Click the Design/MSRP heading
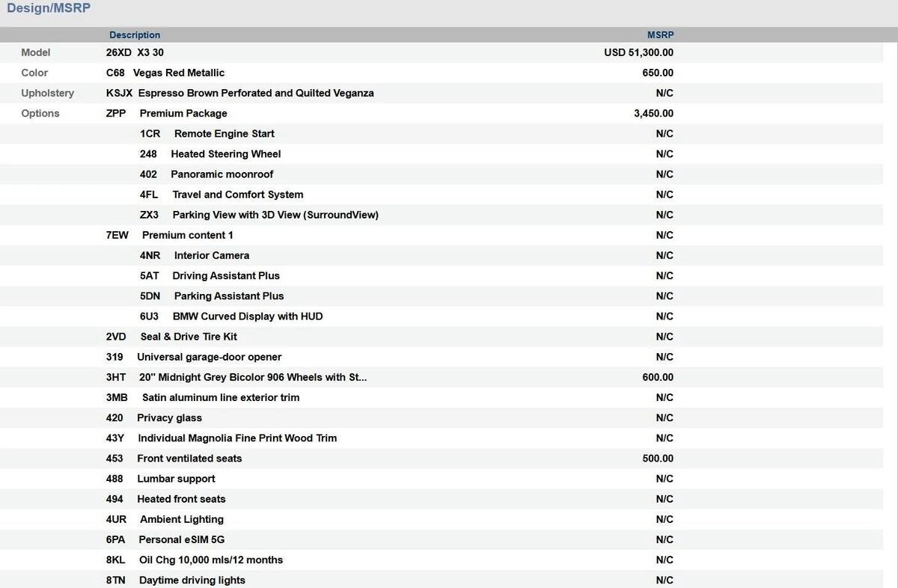This screenshot has height=588, width=898. [x=49, y=9]
